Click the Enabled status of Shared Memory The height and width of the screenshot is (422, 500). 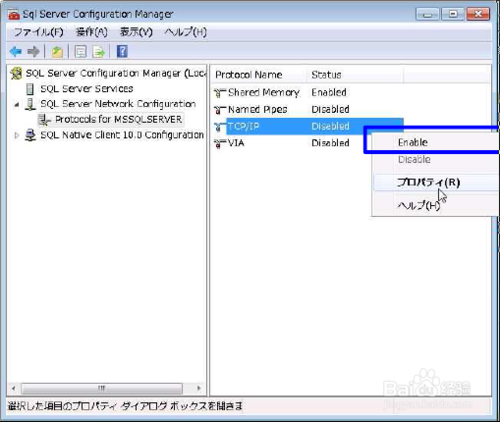coord(329,92)
